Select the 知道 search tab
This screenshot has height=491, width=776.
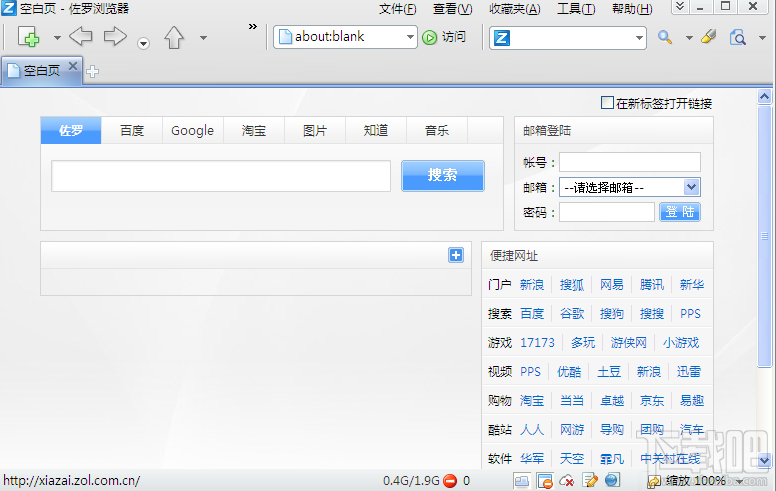pyautogui.click(x=376, y=131)
